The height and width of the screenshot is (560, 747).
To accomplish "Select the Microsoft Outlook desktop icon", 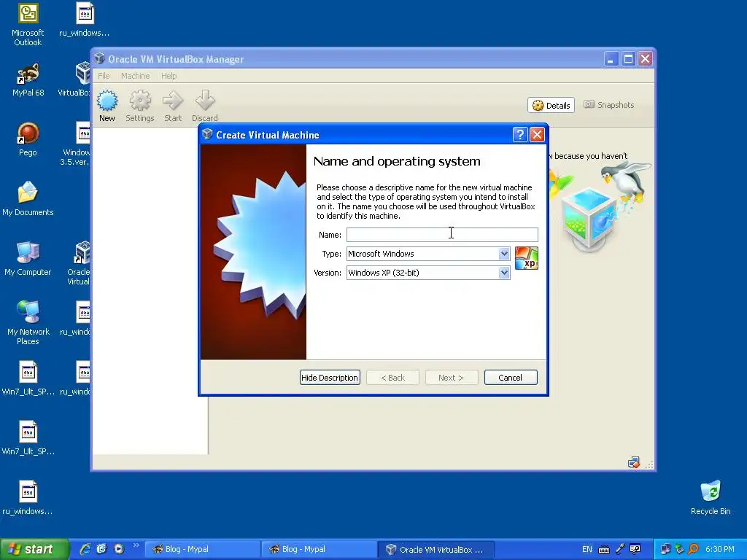I will click(x=28, y=25).
